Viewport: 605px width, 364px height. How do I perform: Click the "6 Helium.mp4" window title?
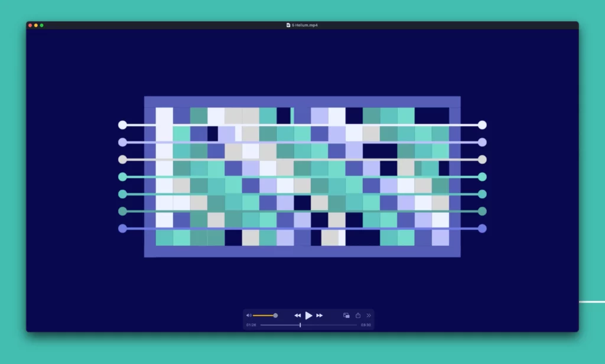click(x=305, y=25)
